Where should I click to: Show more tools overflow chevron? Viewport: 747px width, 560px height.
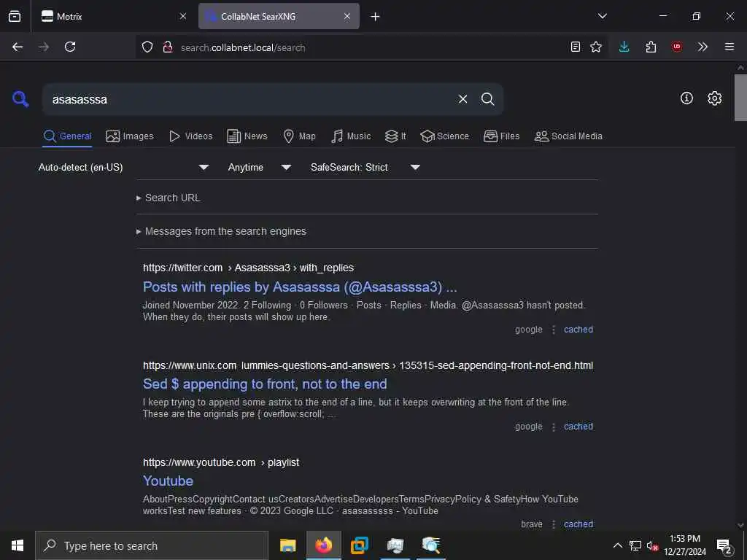703,47
